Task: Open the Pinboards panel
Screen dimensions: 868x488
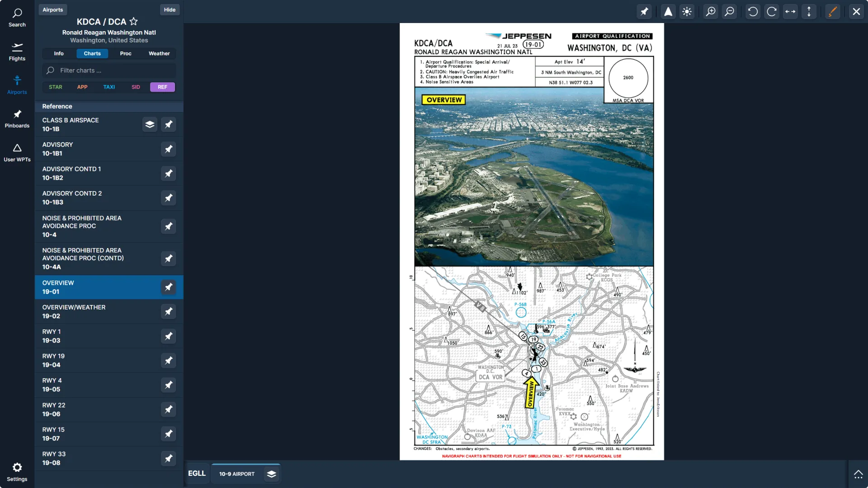Action: [x=17, y=118]
